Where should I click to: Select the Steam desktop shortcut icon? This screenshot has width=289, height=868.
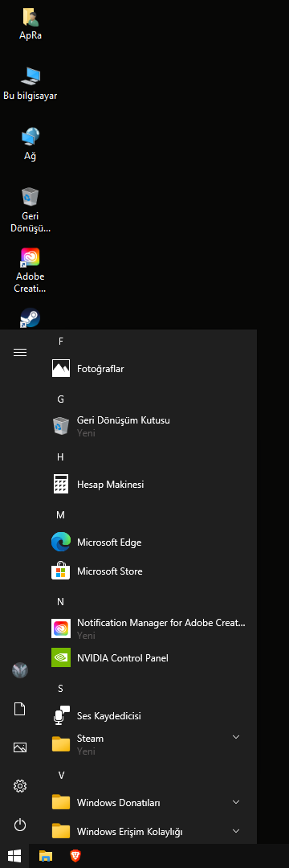click(x=31, y=317)
